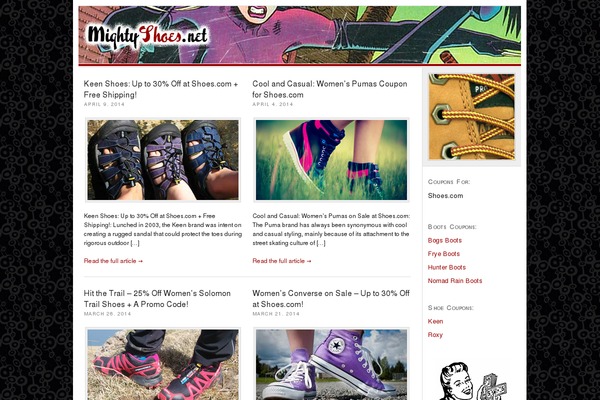Click the MightyShoes.net logo
Image resolution: width=600 pixels, height=400 pixels.
(x=148, y=37)
